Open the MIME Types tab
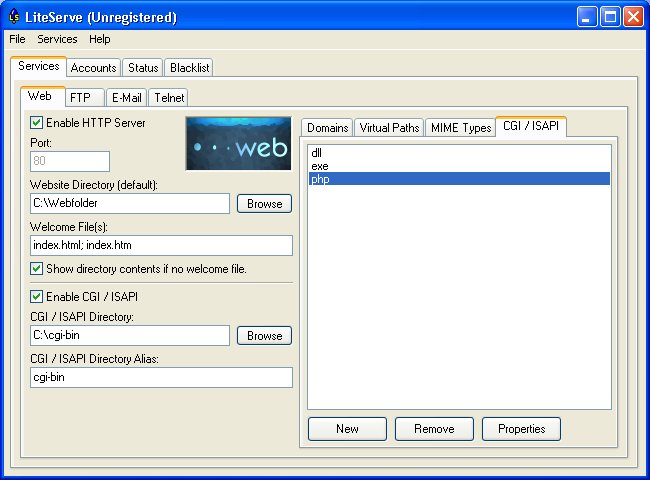Viewport: 650px width, 480px height. [461, 127]
